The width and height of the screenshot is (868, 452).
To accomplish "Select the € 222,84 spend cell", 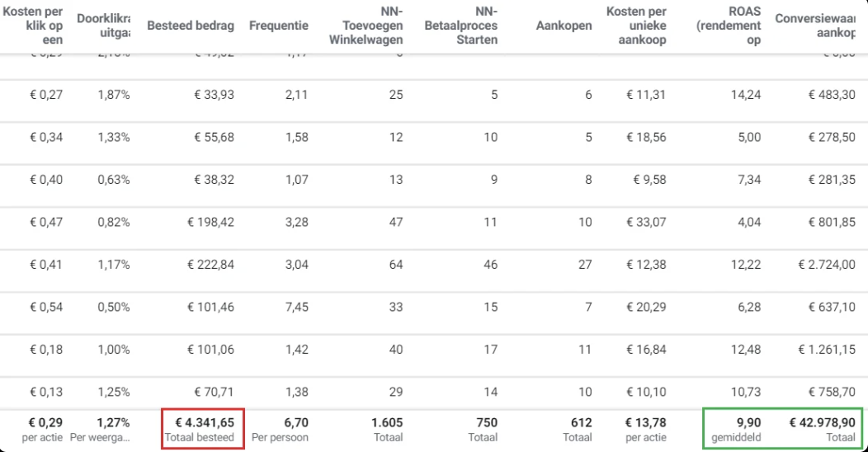I will [x=210, y=265].
